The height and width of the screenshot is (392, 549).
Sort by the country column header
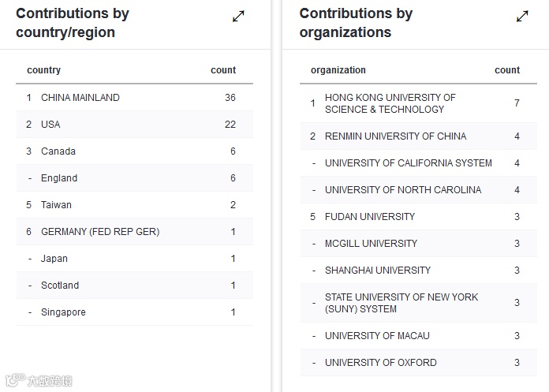coord(43,70)
